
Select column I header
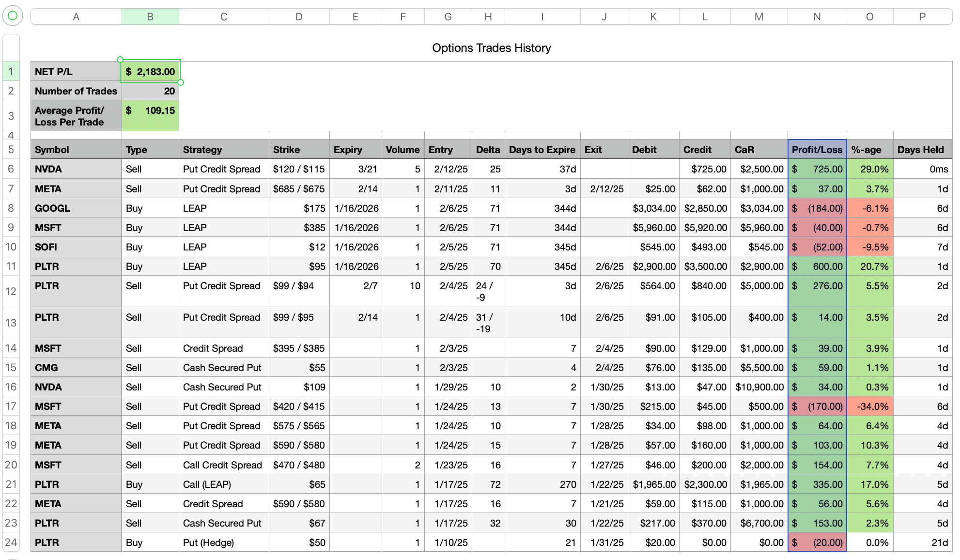pos(542,16)
